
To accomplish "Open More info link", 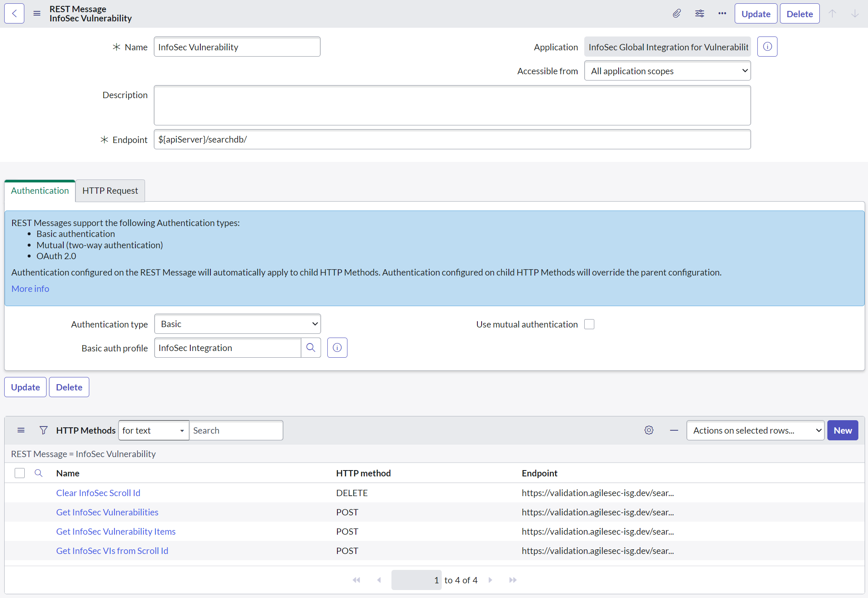I will [x=30, y=289].
